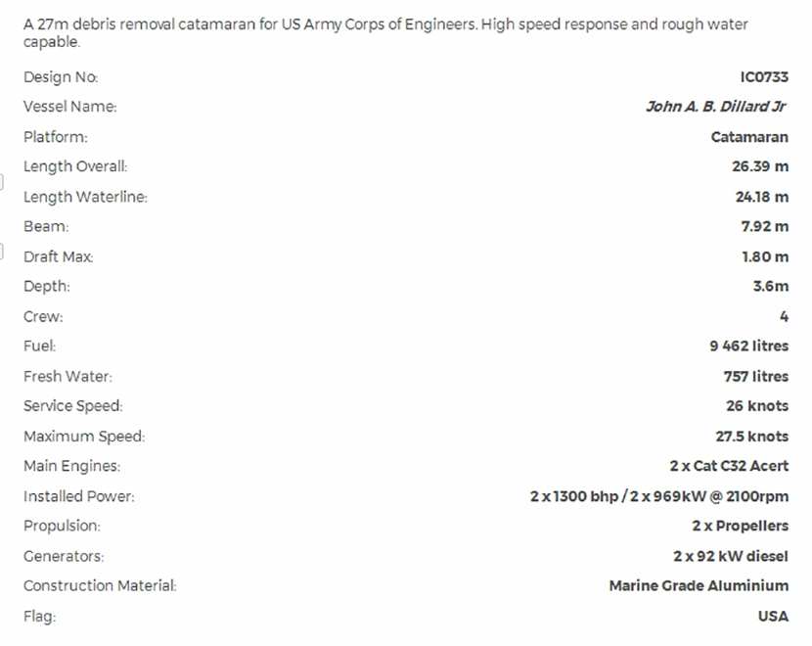Click the 27.5 knots maximum speed value
Image resolution: width=812 pixels, height=646 pixels.
[x=751, y=437]
